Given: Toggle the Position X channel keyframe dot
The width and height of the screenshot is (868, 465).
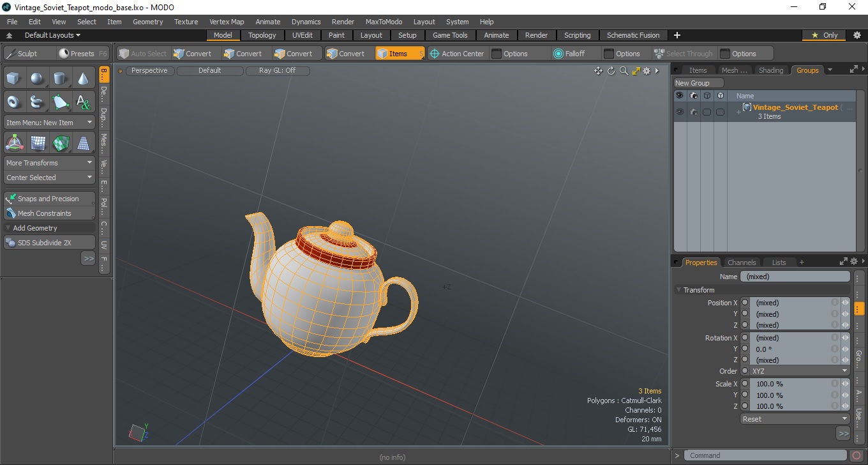Looking at the screenshot, I should (x=745, y=303).
